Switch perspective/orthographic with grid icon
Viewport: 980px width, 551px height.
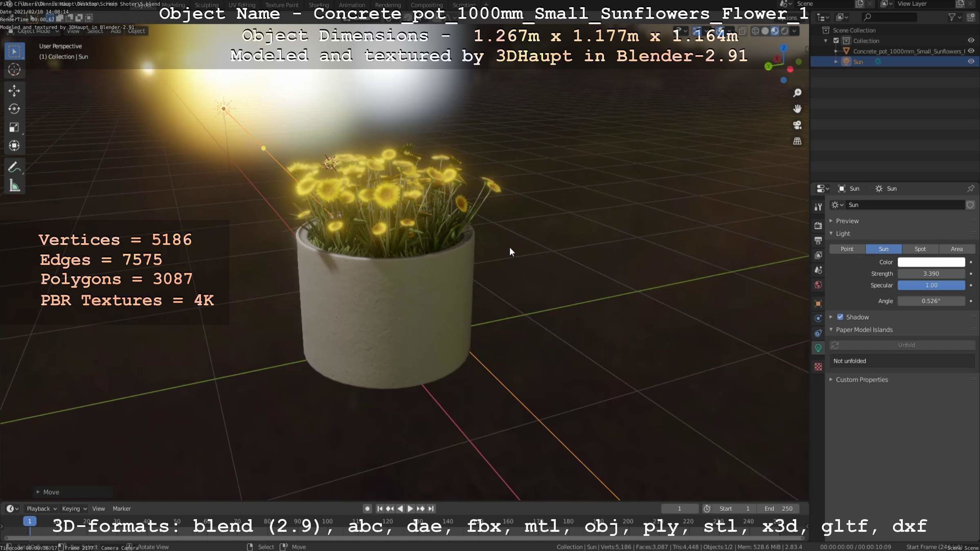coord(797,141)
